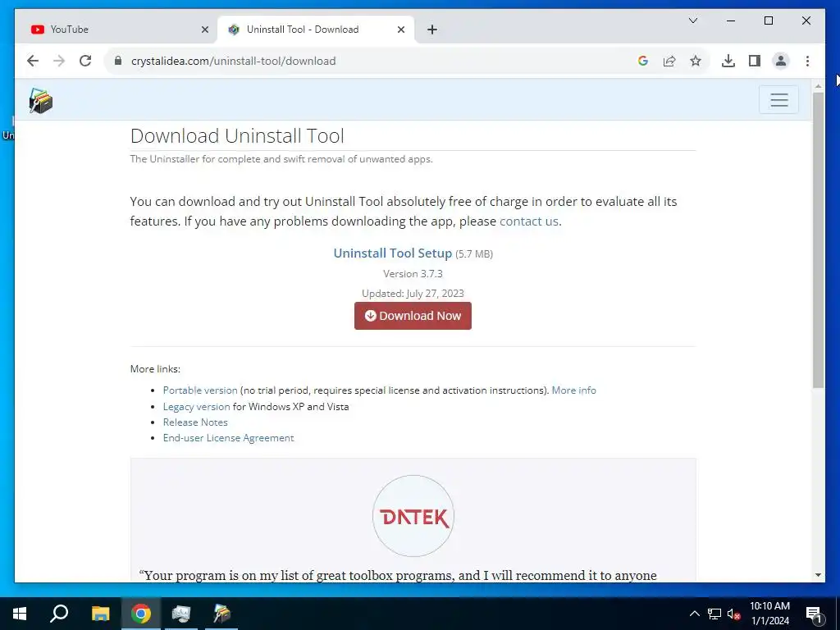Open the Windows Start menu
Image resolution: width=840 pixels, height=630 pixels.
[x=20, y=614]
